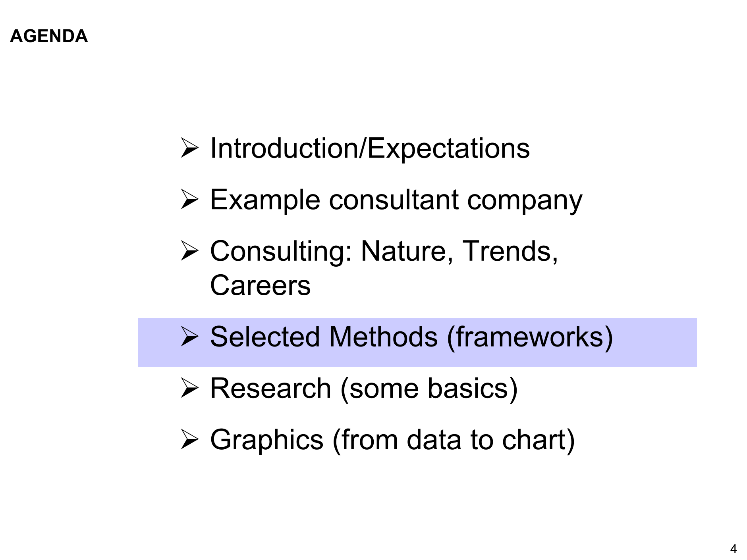This screenshot has width=747, height=560.
Task: Click the slide page number 4
Action: click(x=733, y=549)
